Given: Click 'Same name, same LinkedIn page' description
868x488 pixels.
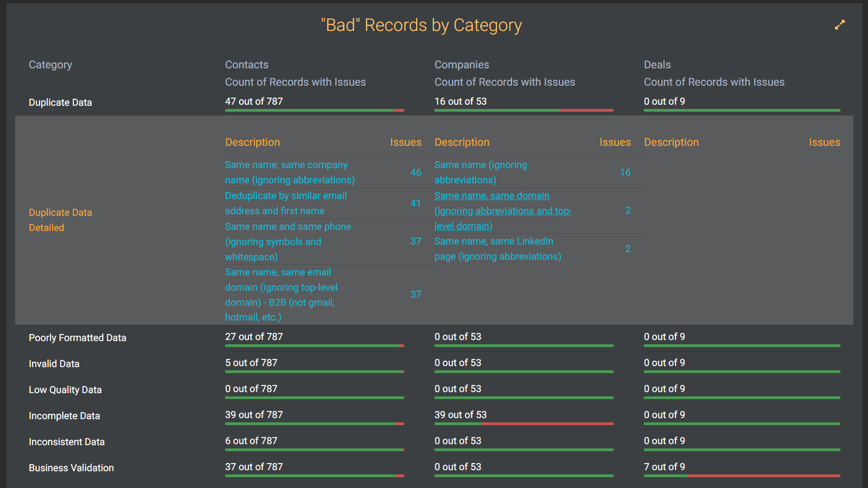Looking at the screenshot, I should point(494,248).
